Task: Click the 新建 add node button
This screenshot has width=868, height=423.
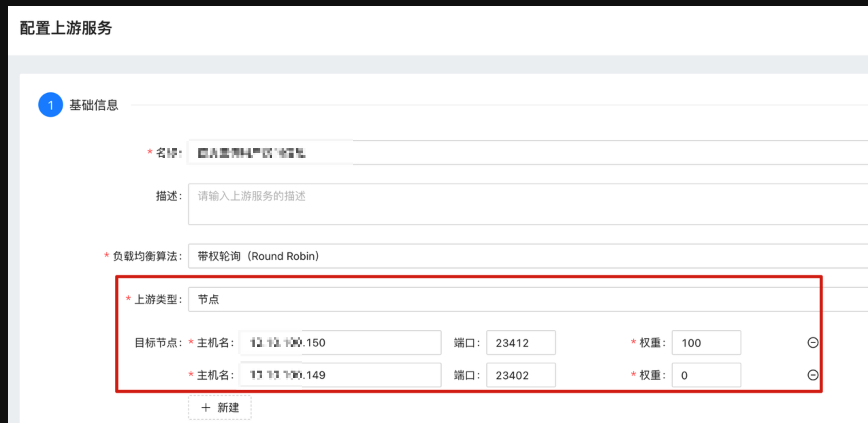Action: click(x=220, y=407)
